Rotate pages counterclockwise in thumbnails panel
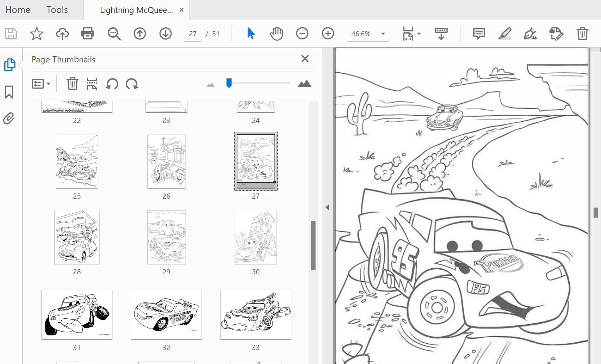The height and width of the screenshot is (364, 601). pos(112,83)
